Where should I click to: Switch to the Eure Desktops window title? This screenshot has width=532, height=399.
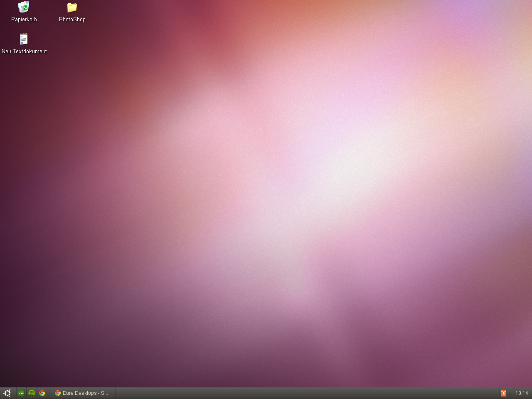pyautogui.click(x=85, y=393)
